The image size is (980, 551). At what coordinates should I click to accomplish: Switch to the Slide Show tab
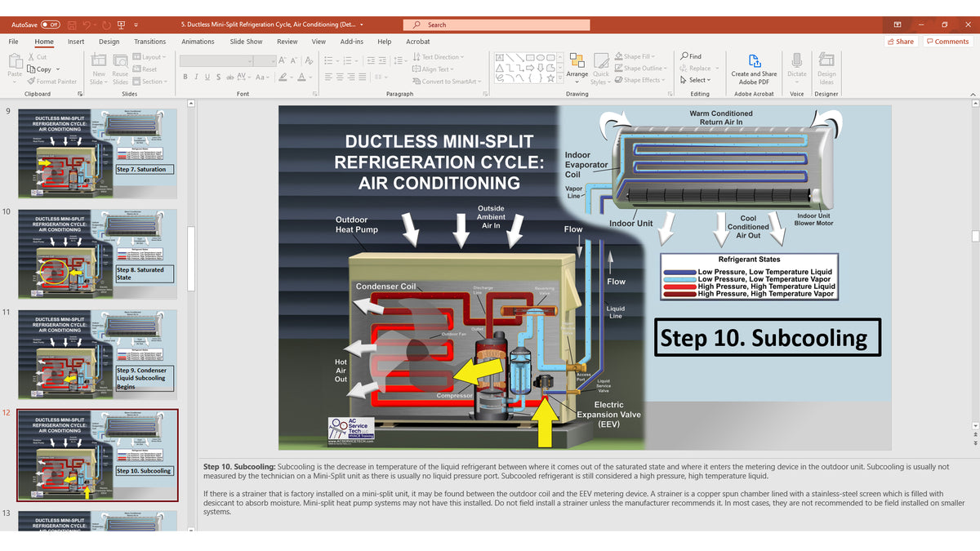pos(246,42)
